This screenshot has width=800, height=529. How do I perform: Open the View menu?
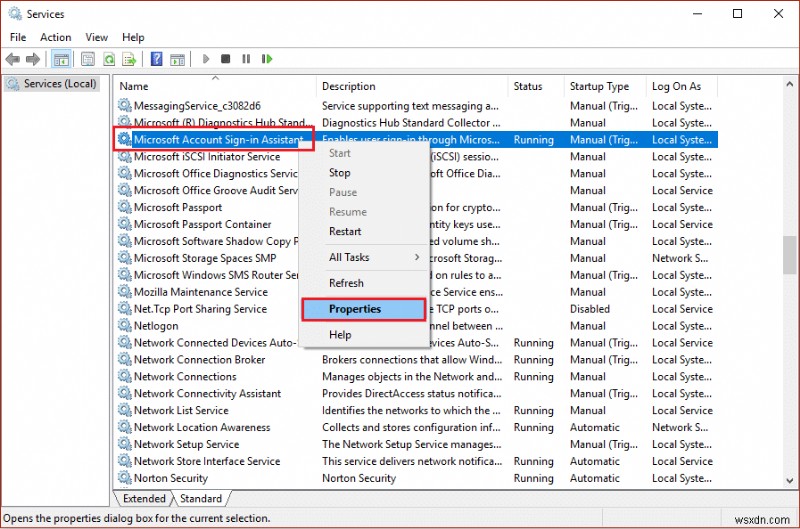(96, 37)
